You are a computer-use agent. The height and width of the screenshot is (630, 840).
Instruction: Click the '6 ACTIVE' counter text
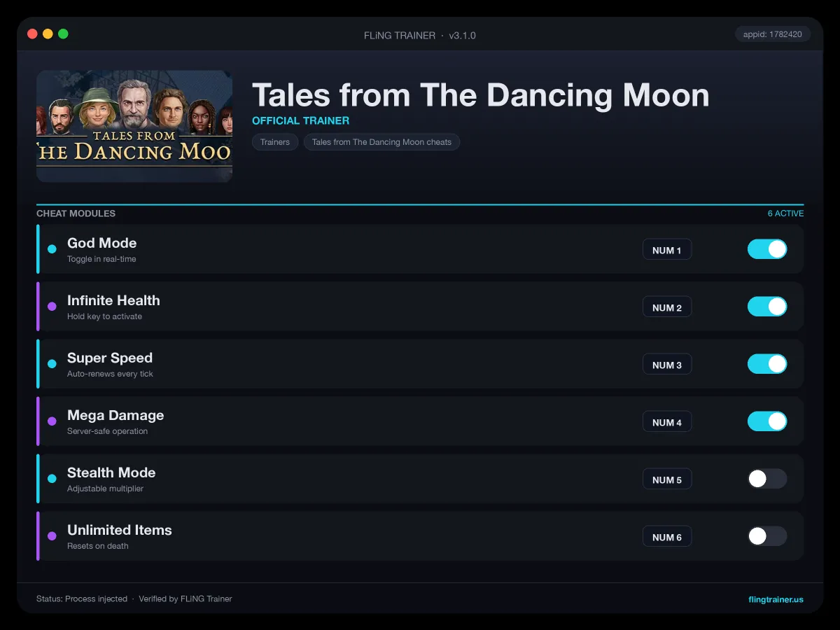pyautogui.click(x=785, y=213)
